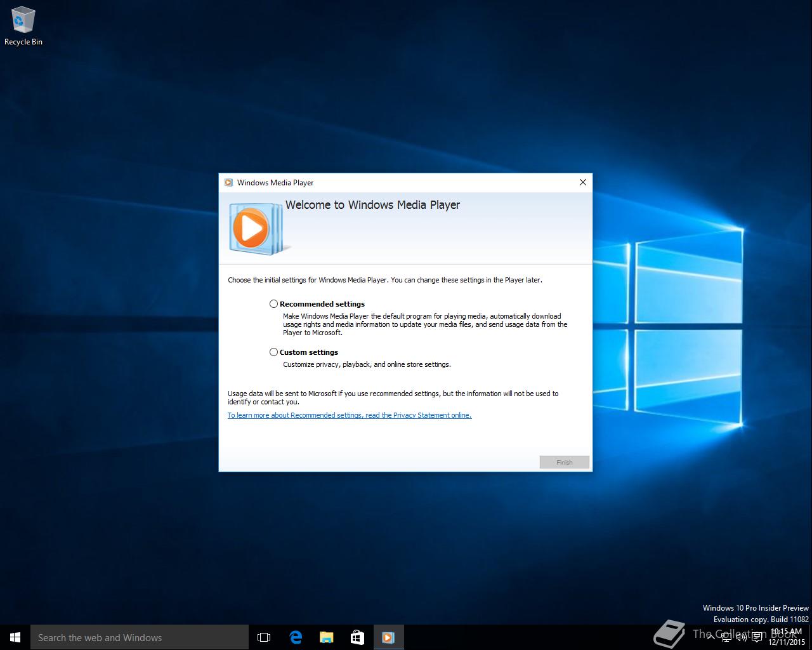The image size is (812, 650).
Task: Click the Windows Media Player title bar icon
Action: point(228,183)
